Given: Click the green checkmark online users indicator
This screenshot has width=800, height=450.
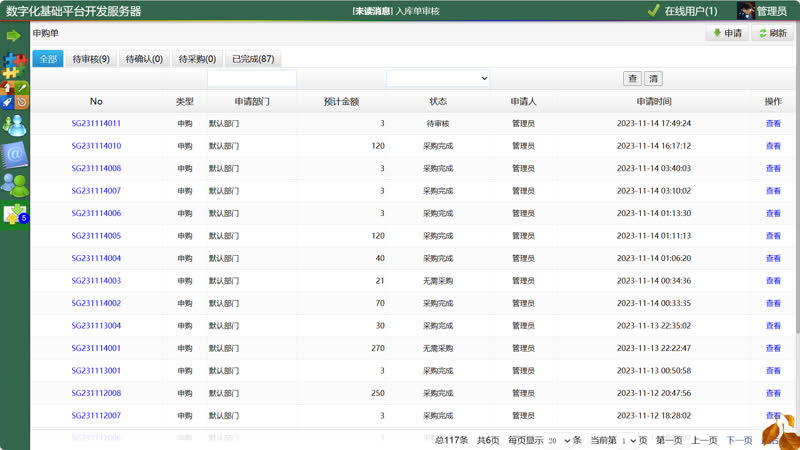Looking at the screenshot, I should (x=653, y=11).
